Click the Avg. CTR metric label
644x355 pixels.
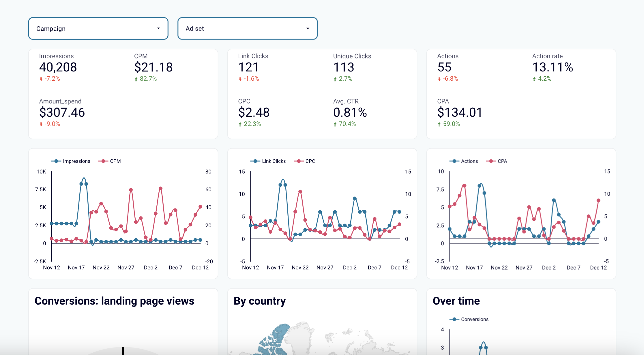click(x=346, y=101)
